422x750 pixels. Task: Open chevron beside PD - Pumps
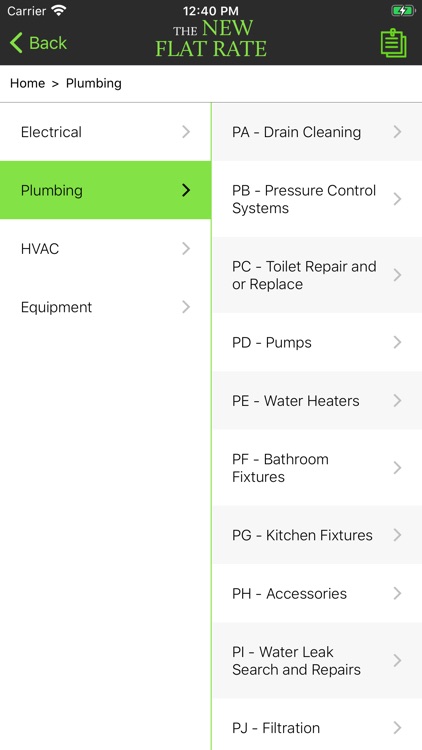click(x=397, y=342)
